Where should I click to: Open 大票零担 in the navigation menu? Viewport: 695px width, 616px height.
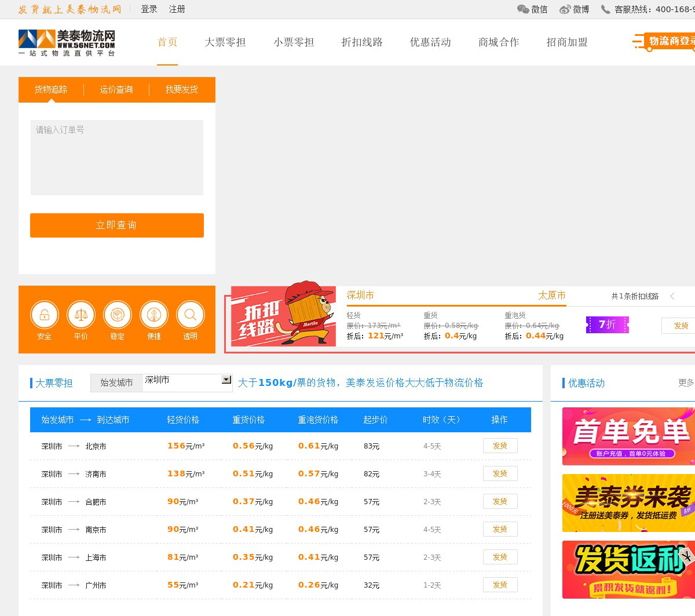[x=225, y=42]
